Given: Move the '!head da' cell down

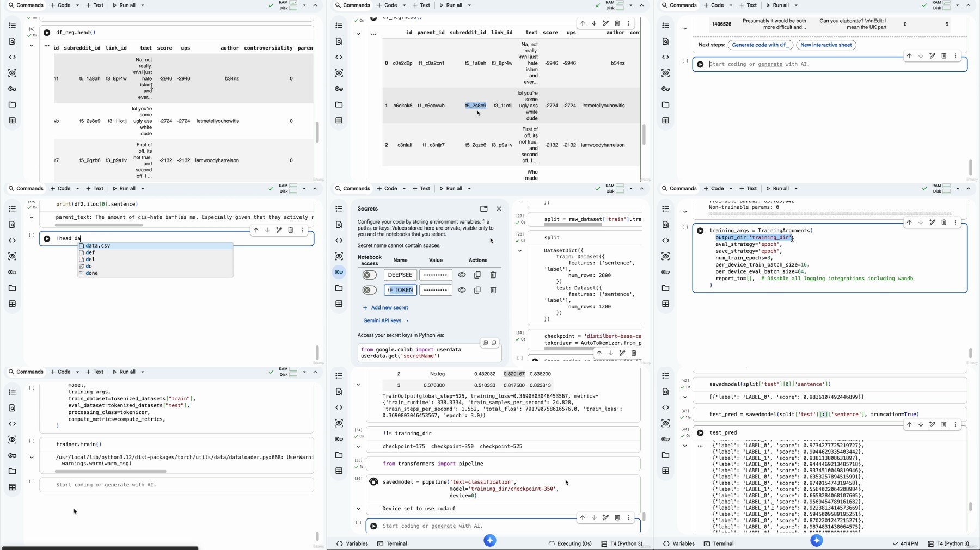Looking at the screenshot, I should tap(267, 230).
